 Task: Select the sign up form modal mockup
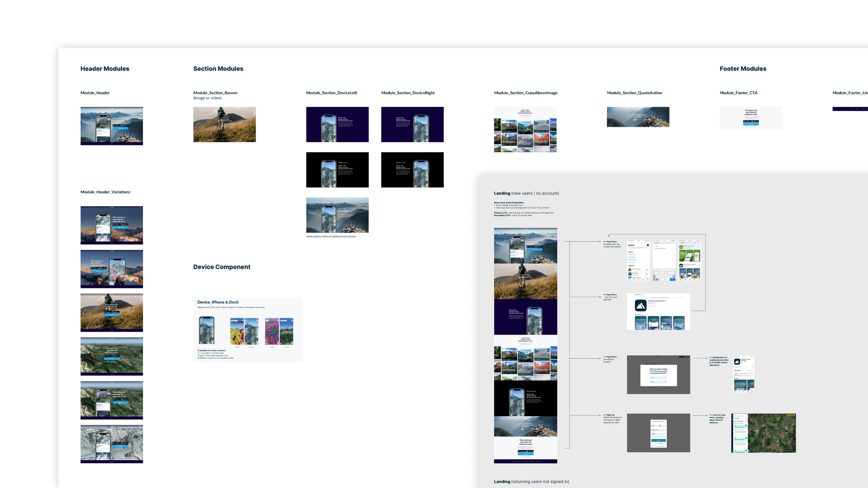pyautogui.click(x=658, y=433)
